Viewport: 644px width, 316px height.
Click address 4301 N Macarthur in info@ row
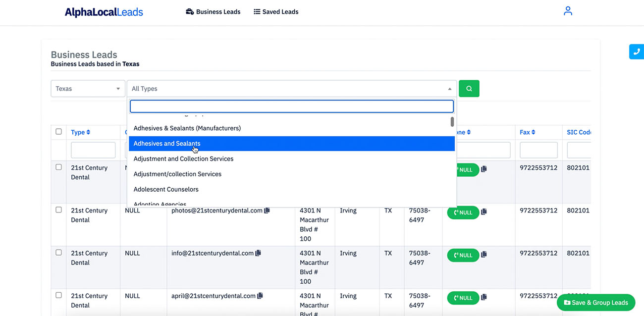click(314, 267)
